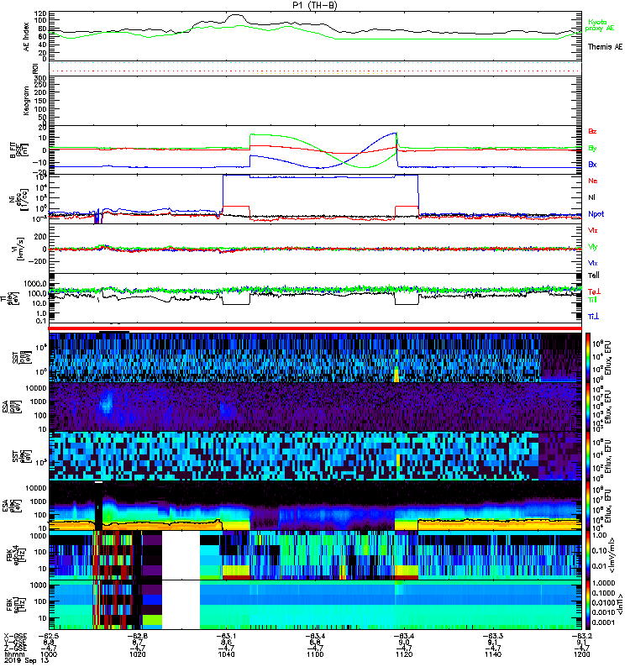Click the '[km/s]' ion velocity axis label
The image size is (630, 672).
click(x=19, y=249)
